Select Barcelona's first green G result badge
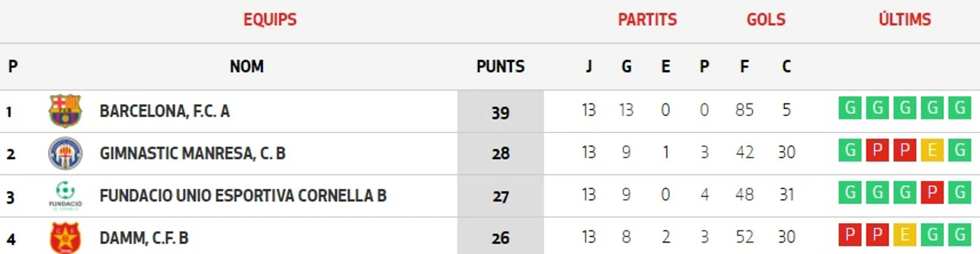980x254 pixels. pos(850,108)
